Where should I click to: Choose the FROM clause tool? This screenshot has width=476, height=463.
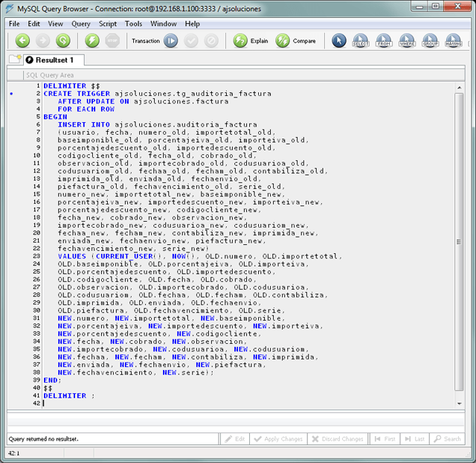[384, 41]
